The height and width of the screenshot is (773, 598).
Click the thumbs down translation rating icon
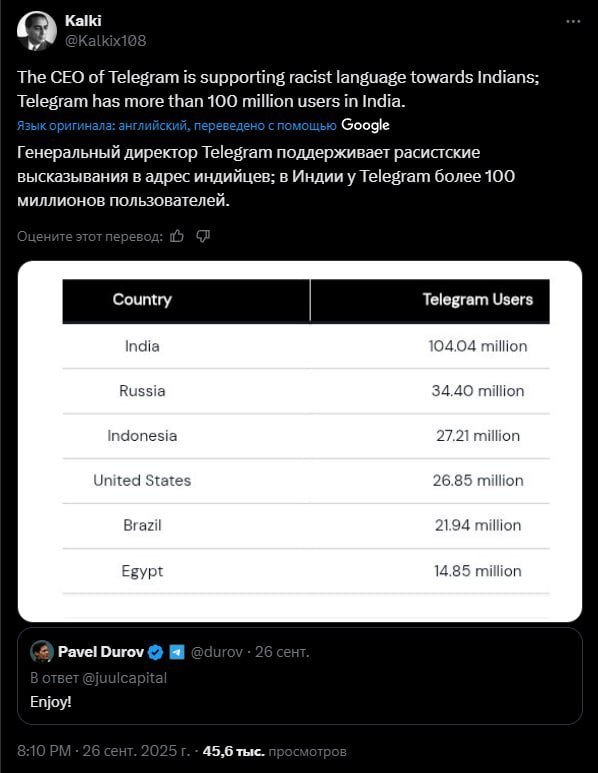[x=203, y=237]
